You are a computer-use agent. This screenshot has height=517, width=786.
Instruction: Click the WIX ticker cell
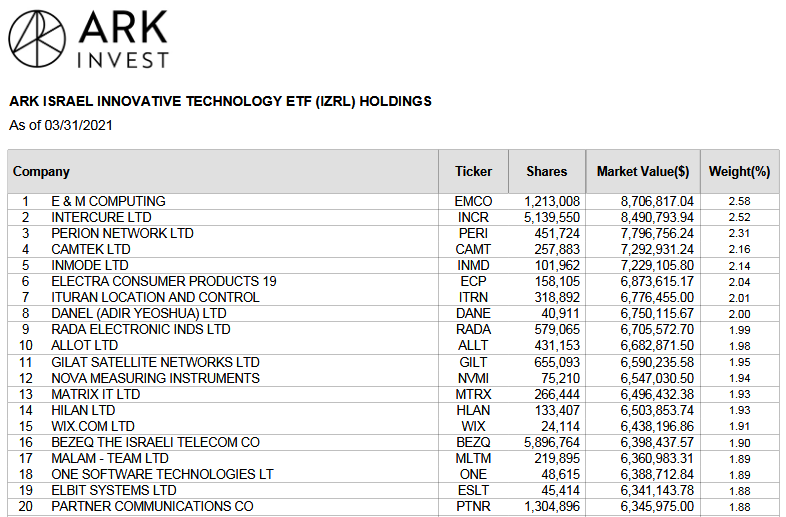point(473,426)
